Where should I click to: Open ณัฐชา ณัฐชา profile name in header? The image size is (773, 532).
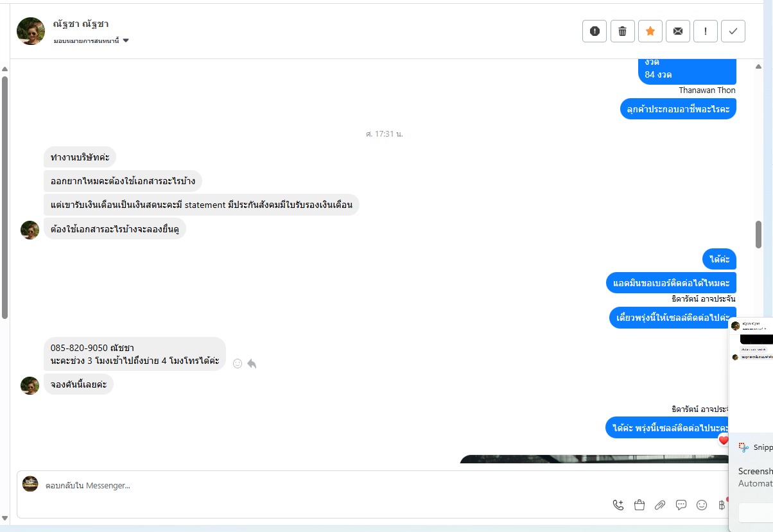81,24
